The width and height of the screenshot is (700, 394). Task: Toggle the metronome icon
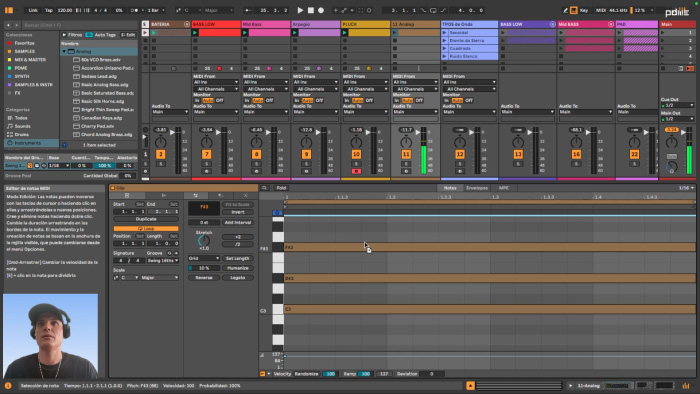(x=134, y=10)
